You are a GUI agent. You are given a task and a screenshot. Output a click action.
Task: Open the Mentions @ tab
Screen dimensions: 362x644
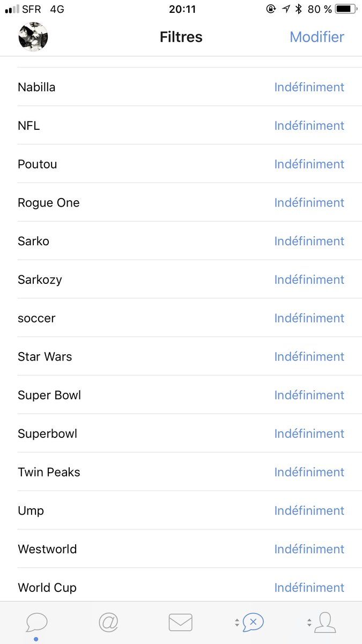(x=108, y=623)
